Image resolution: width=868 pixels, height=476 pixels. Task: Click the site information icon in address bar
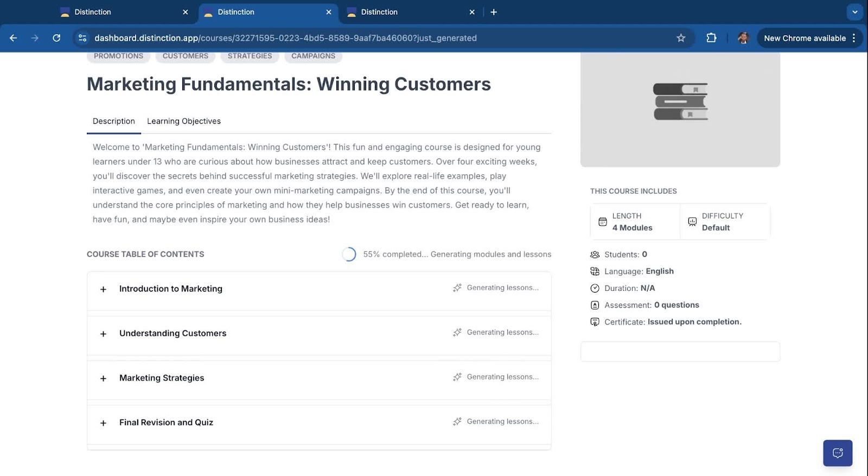click(x=82, y=38)
